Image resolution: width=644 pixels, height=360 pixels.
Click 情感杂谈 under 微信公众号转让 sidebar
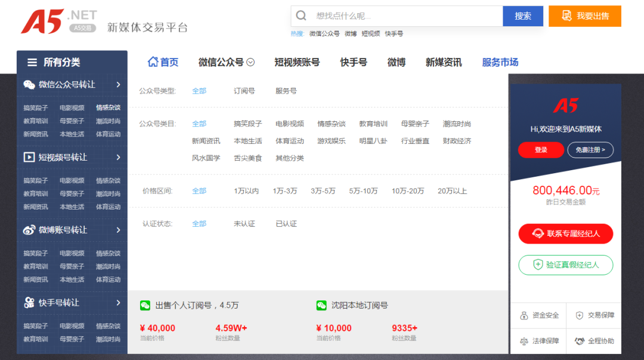(108, 108)
